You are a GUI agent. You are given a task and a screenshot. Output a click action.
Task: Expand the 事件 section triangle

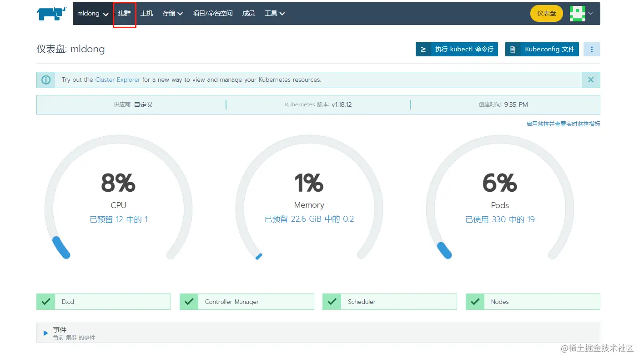45,333
